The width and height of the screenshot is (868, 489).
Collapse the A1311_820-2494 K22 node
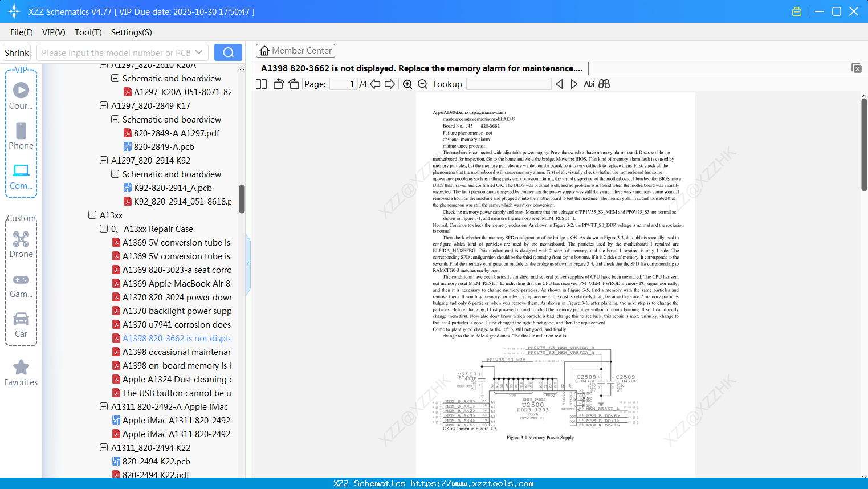(104, 447)
